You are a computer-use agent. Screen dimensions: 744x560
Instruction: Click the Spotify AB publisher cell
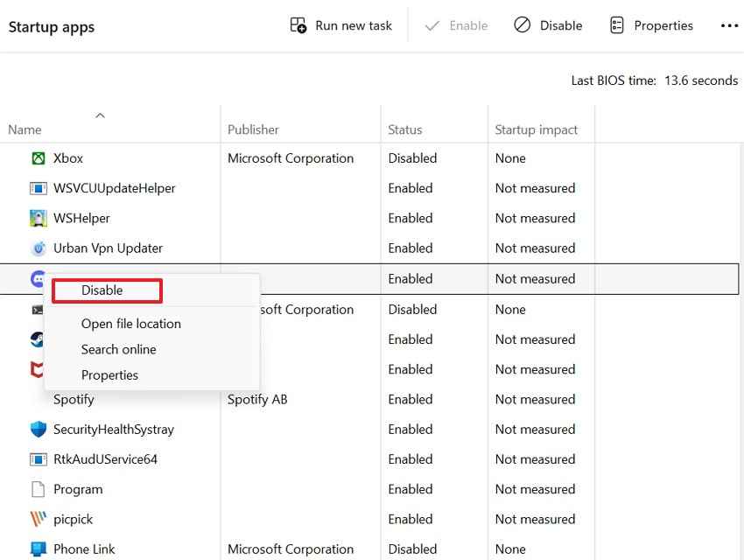pyautogui.click(x=257, y=399)
